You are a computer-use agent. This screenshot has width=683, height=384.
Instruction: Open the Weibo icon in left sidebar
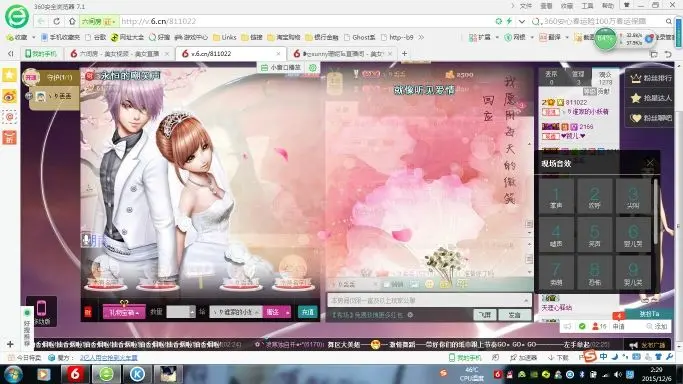9,96
